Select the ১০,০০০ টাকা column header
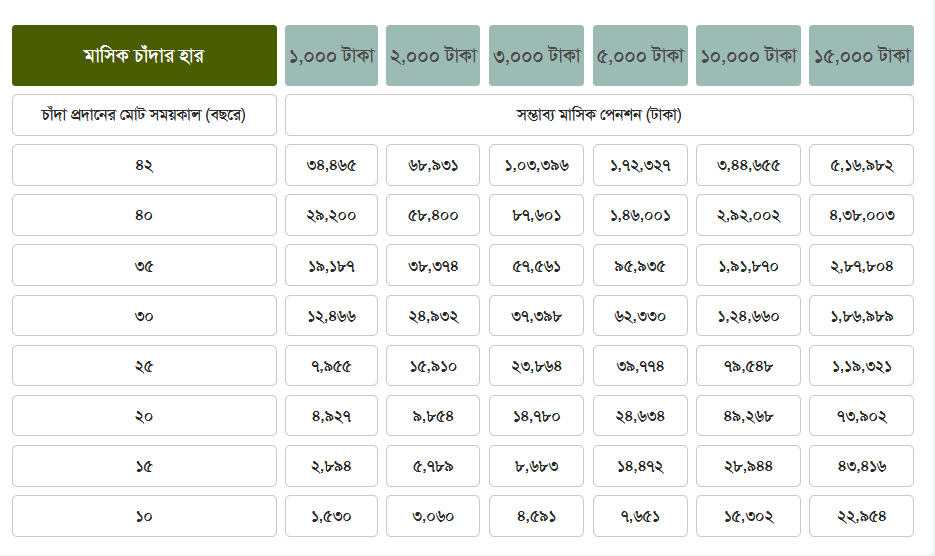 coord(748,56)
